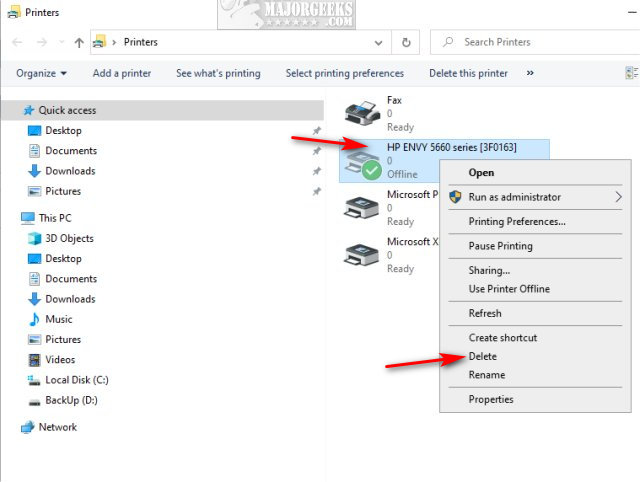Open the Organize dropdown menu
This screenshot has width=640, height=482.
pyautogui.click(x=42, y=73)
